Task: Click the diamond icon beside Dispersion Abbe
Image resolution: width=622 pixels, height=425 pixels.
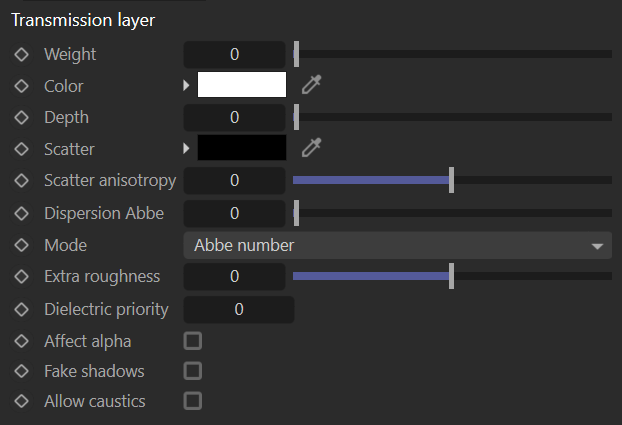Action: [21, 213]
